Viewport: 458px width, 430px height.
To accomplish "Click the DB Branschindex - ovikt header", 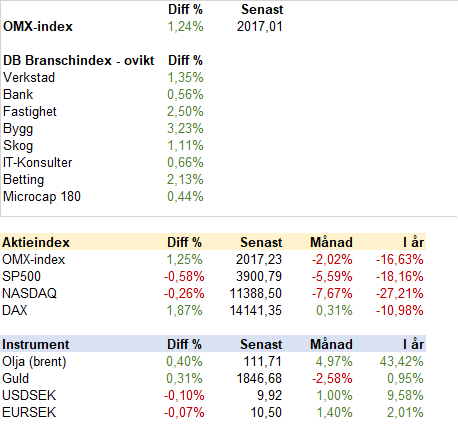I will [79, 61].
